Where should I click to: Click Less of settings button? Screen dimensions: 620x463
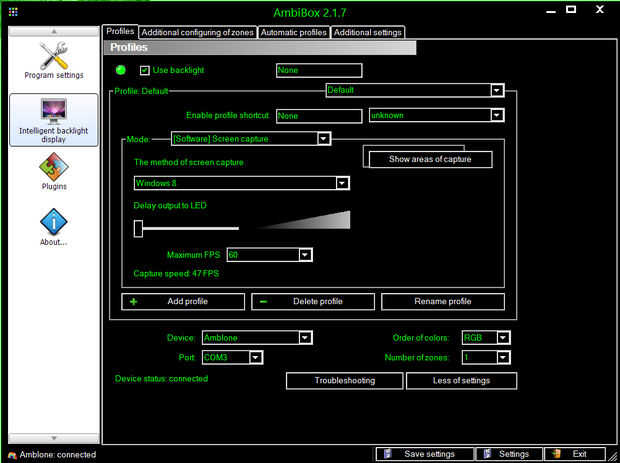[461, 381]
